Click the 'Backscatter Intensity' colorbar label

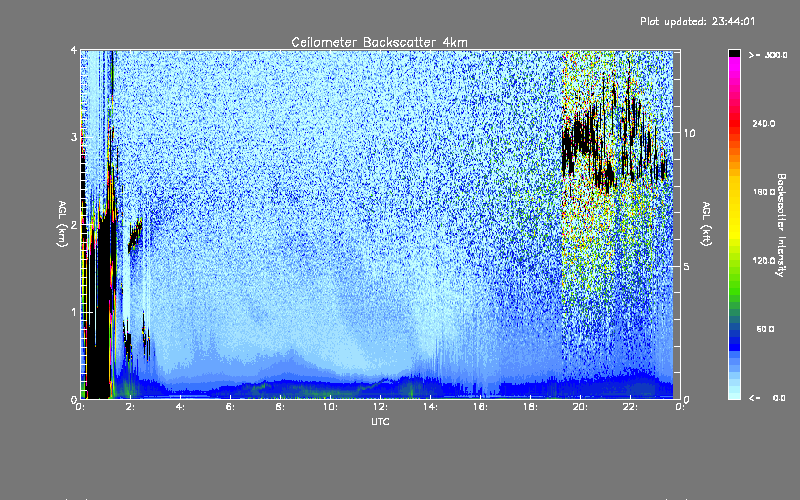(780, 225)
